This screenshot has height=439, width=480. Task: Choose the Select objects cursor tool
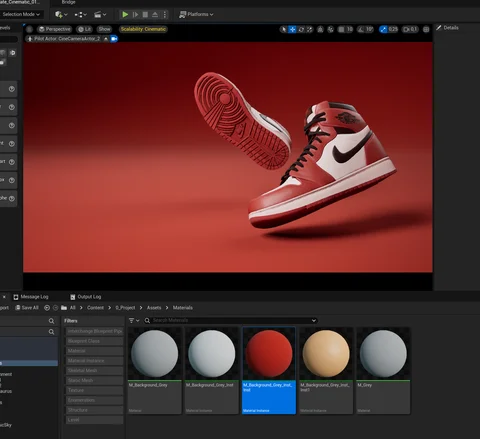click(x=284, y=29)
